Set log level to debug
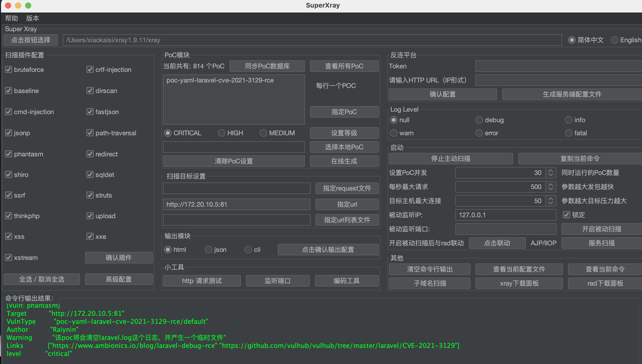This screenshot has height=364, width=642. click(479, 120)
